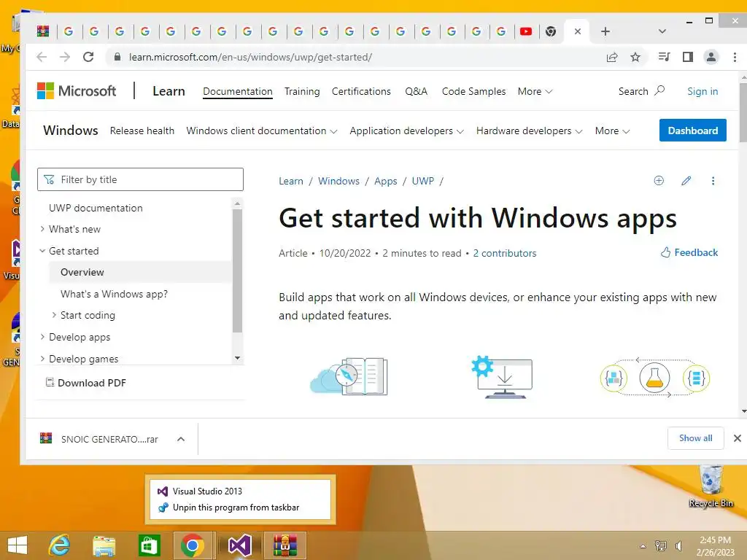Select Overview in the sidebar tree
The image size is (747, 560).
coord(82,273)
